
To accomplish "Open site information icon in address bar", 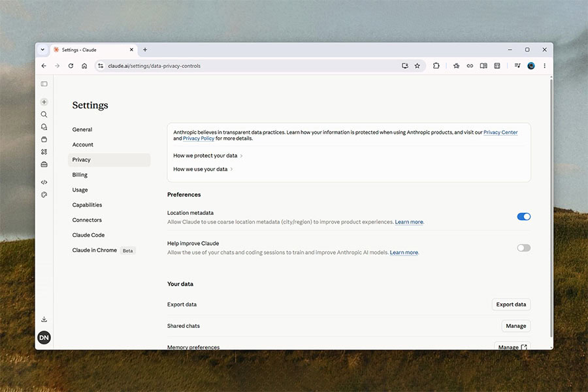I will click(x=100, y=66).
